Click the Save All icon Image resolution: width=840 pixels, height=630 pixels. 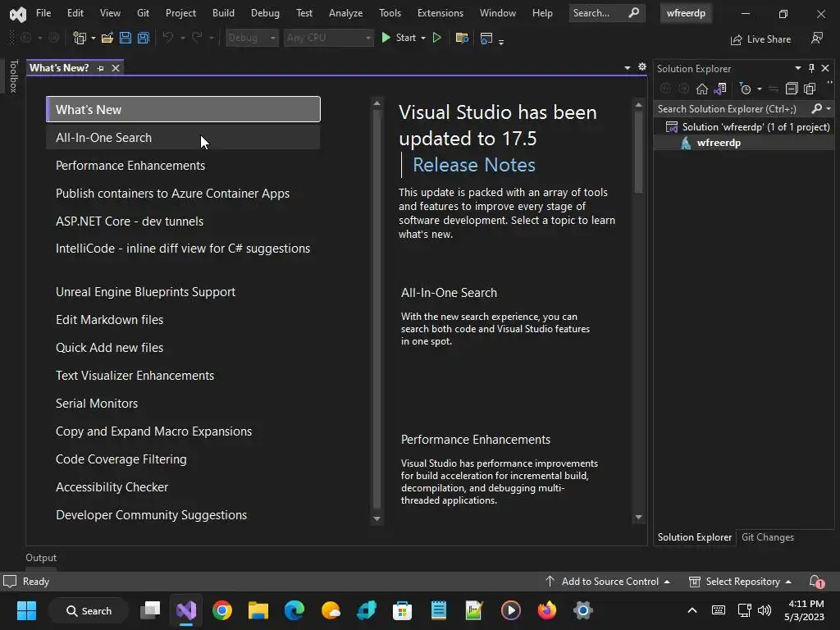143,38
